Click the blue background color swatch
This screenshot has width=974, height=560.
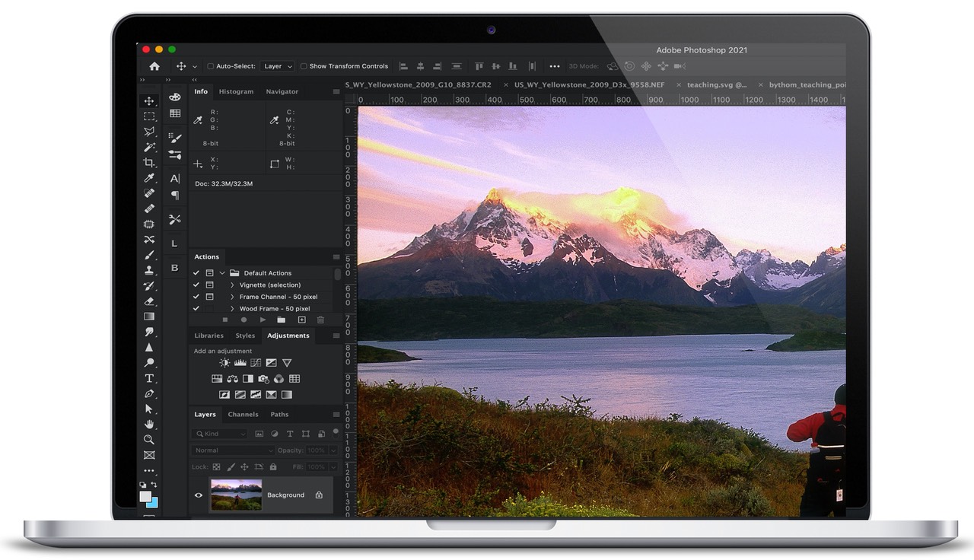click(x=154, y=504)
